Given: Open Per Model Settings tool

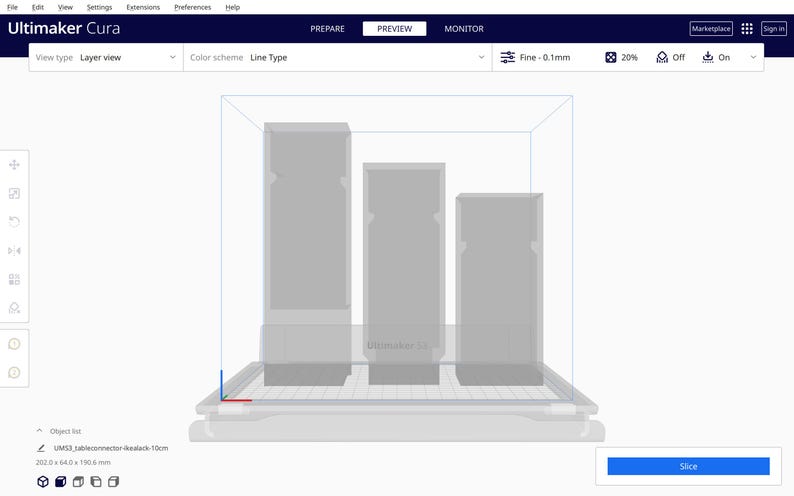Looking at the screenshot, I should [x=14, y=279].
